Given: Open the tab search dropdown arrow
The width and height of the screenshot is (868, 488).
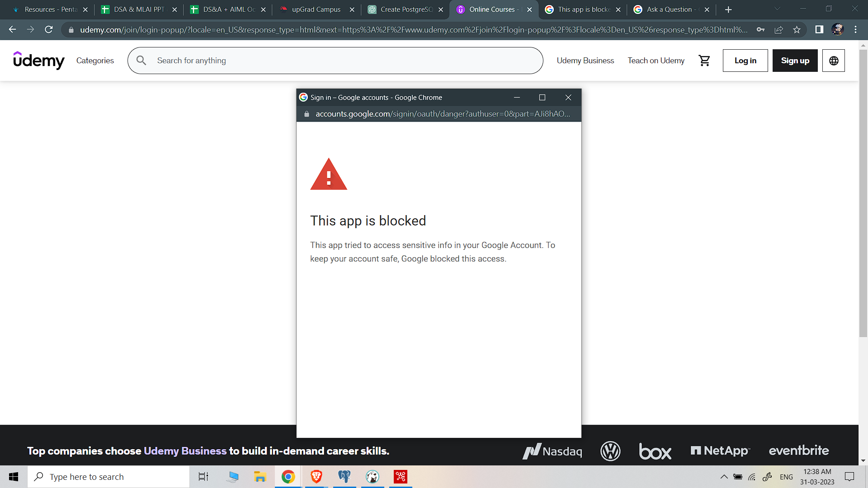Looking at the screenshot, I should pos(777,9).
